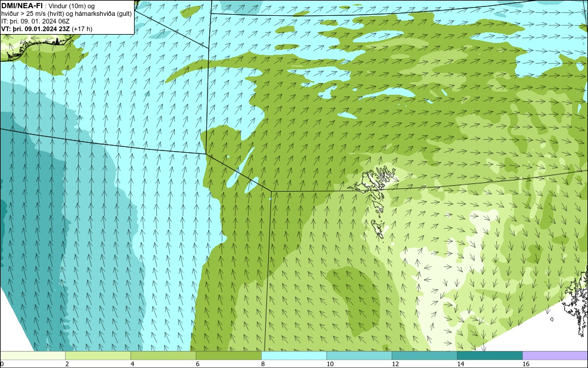The width and height of the screenshot is (588, 368).
Task: Click the legend label '10'
Action: coord(329,364)
